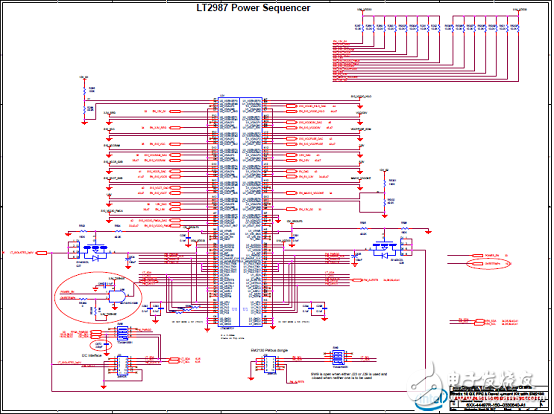Click the blue DIP switch near the PMBus dongle
The width and height of the screenshot is (554, 414).
(x=337, y=357)
